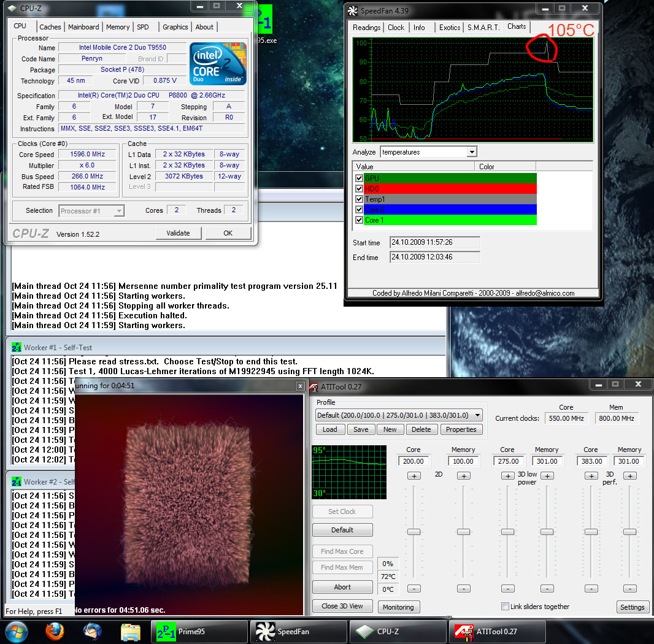Open the S.M.A.R.T. tab in SpeedFan
Image resolution: width=654 pixels, height=644 pixels.
pyautogui.click(x=484, y=27)
